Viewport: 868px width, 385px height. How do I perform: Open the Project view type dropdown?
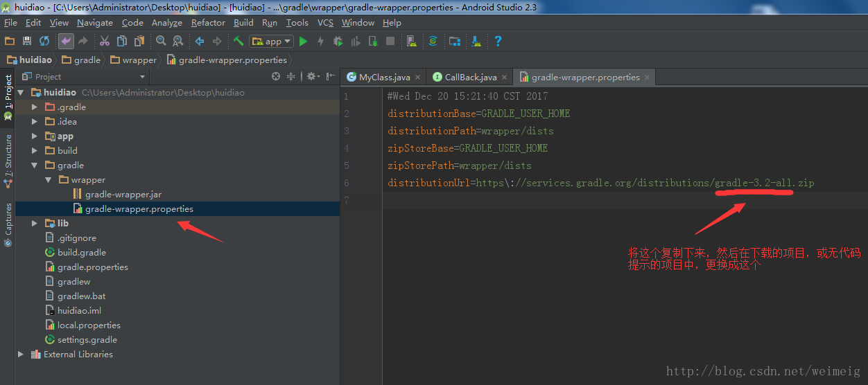coord(84,77)
